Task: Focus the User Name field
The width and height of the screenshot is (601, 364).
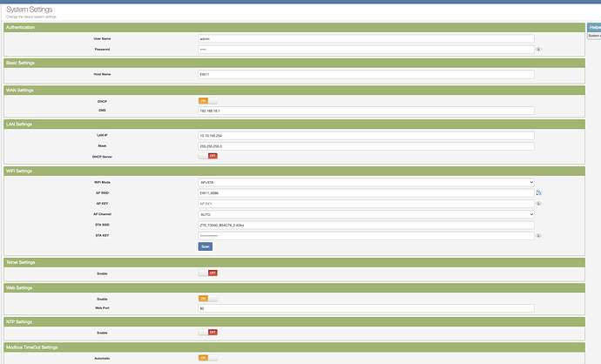Action: coord(366,38)
